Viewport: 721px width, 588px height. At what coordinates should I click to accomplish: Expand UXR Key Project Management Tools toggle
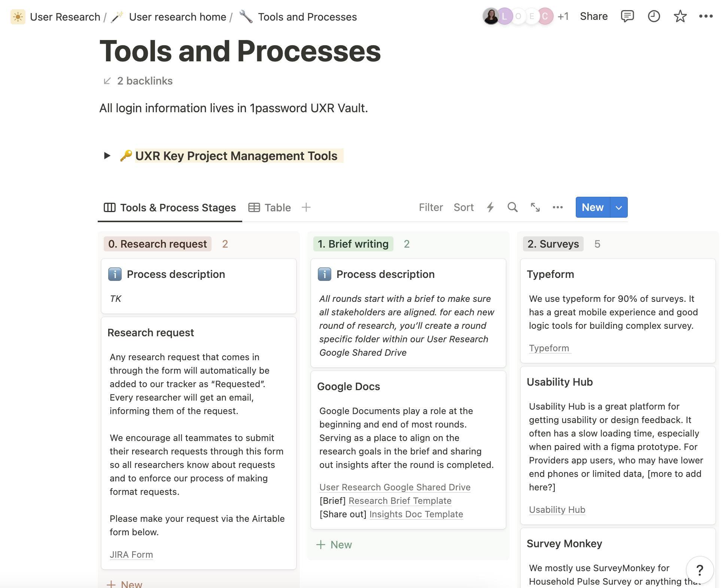point(107,156)
